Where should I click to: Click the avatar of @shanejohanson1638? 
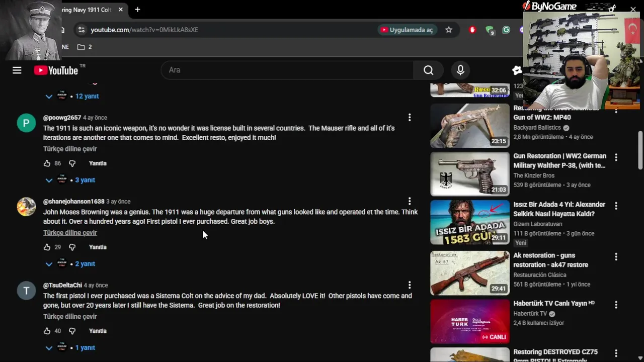(x=26, y=207)
